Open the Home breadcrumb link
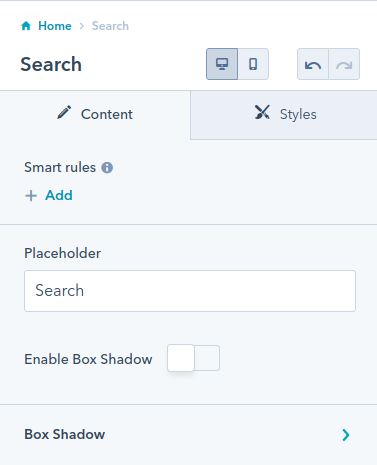This screenshot has height=465, width=377. (x=55, y=26)
